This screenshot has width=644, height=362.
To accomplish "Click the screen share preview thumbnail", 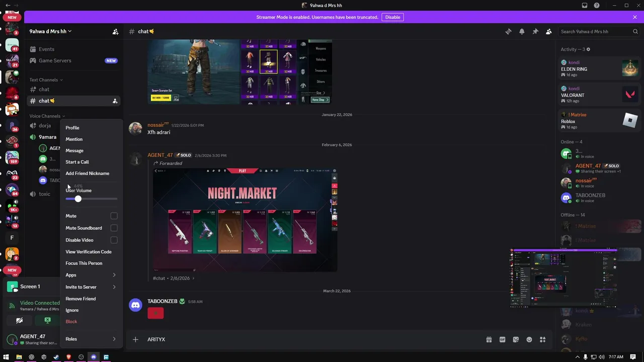I will pos(563,278).
